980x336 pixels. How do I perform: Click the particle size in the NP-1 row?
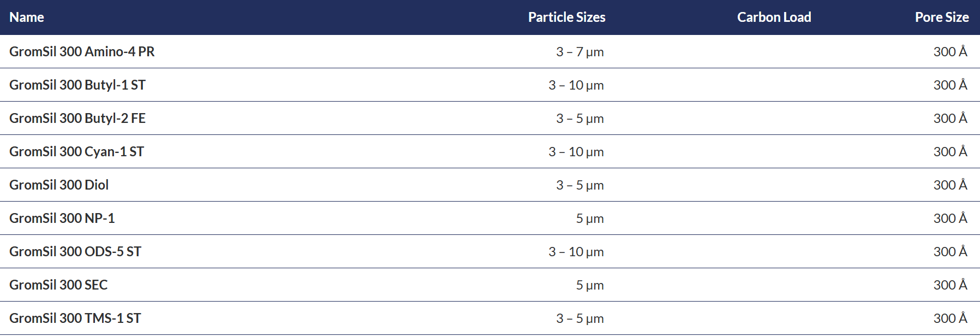pos(590,219)
